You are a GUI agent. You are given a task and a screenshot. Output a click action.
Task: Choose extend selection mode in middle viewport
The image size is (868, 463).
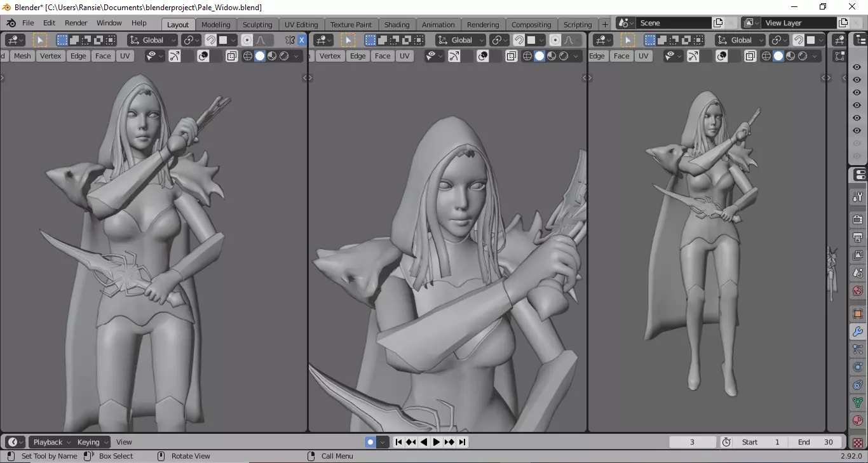pyautogui.click(x=383, y=40)
